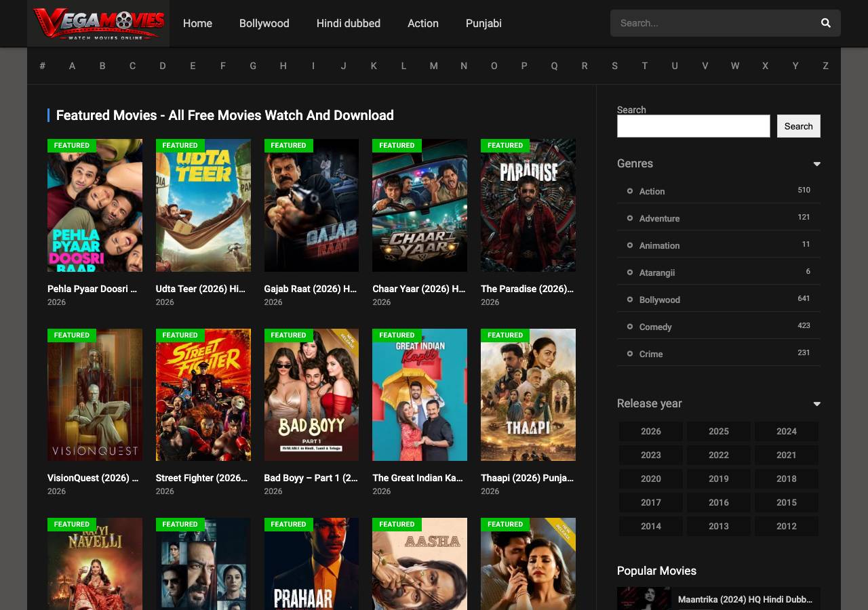Open the VisionQuest movie poster
The width and height of the screenshot is (868, 610).
(x=95, y=394)
